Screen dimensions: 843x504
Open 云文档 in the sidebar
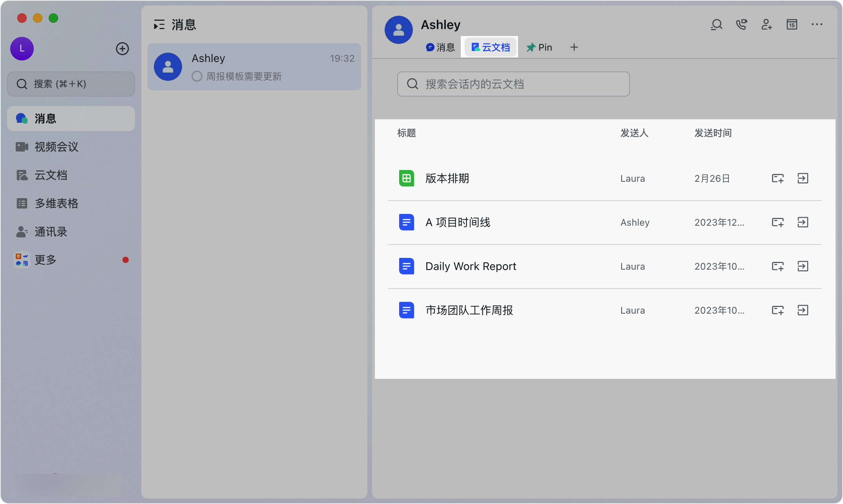click(71, 175)
